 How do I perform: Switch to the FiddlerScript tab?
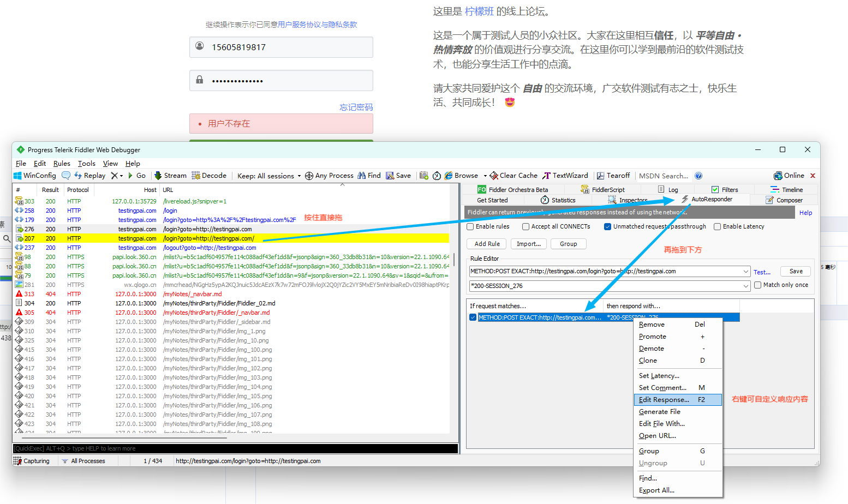[x=603, y=190]
